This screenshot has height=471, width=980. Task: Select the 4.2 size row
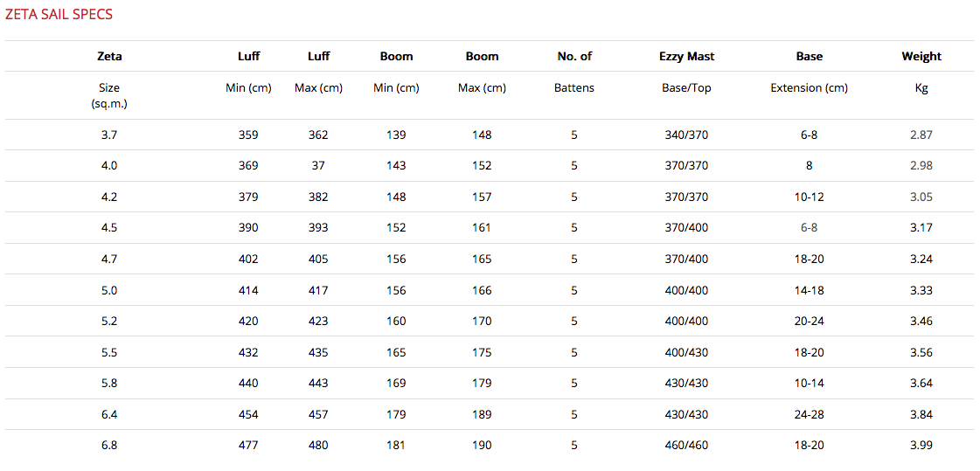490,197
